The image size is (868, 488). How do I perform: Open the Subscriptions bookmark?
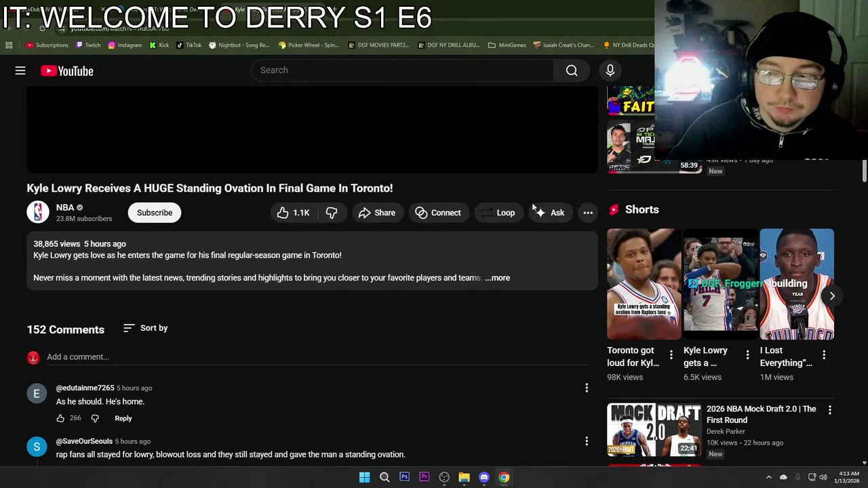point(47,45)
